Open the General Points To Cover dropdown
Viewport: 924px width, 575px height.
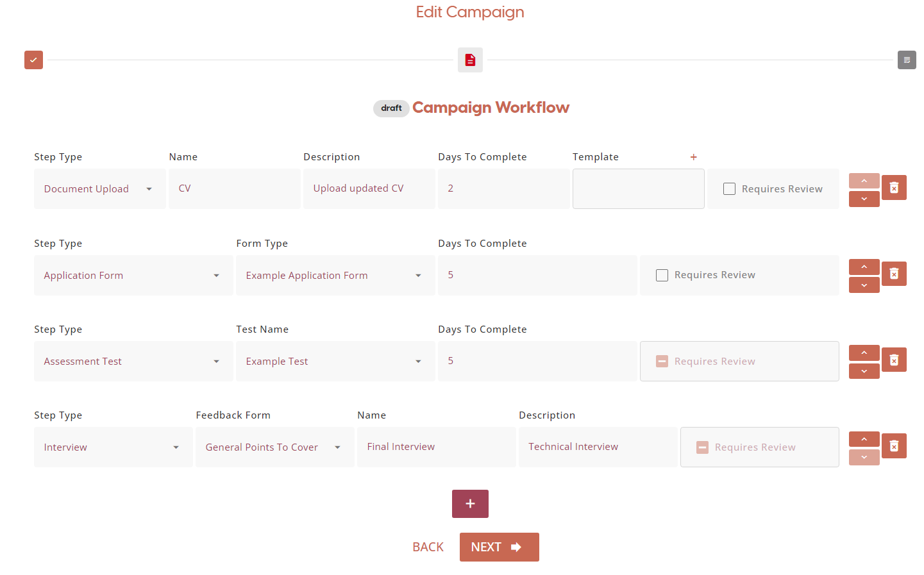tap(274, 447)
